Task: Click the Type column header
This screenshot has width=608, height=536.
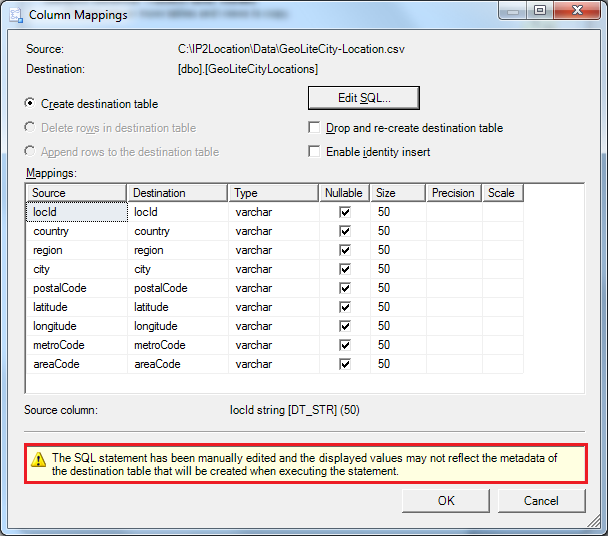Action: [x=274, y=193]
